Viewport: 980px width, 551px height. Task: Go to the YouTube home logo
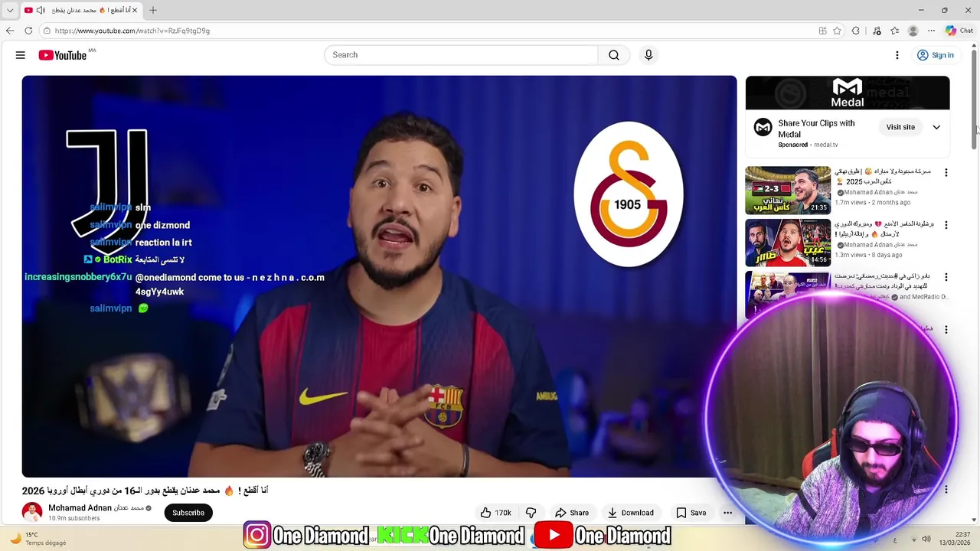click(63, 55)
